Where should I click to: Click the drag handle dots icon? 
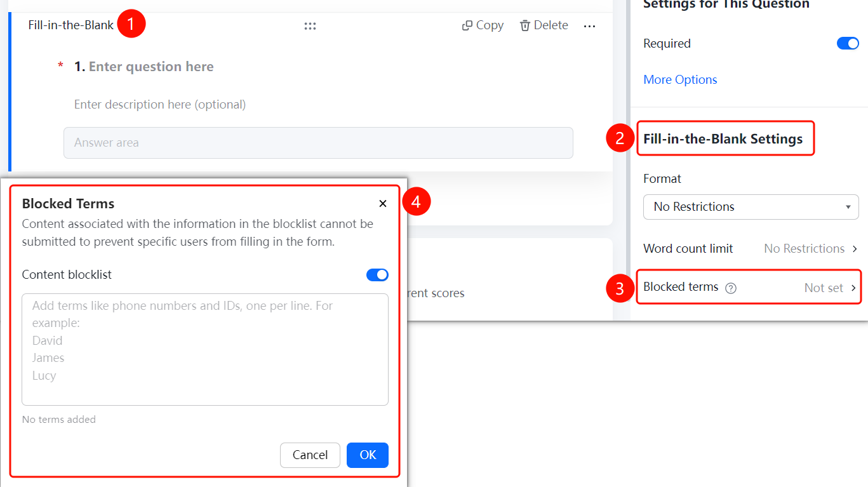310,26
